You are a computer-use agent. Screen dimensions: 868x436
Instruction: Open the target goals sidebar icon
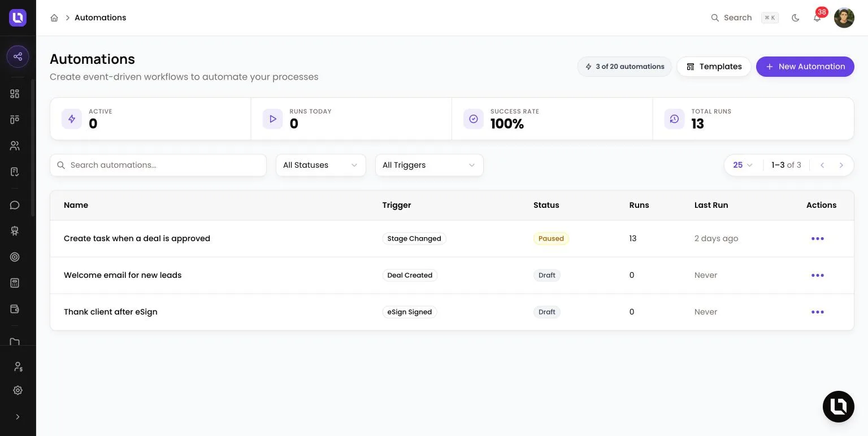(15, 257)
